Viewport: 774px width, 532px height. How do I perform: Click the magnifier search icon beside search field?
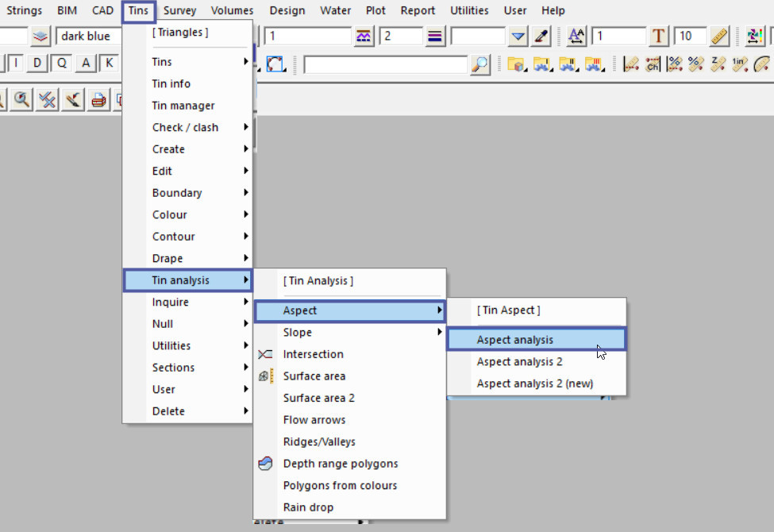point(479,64)
